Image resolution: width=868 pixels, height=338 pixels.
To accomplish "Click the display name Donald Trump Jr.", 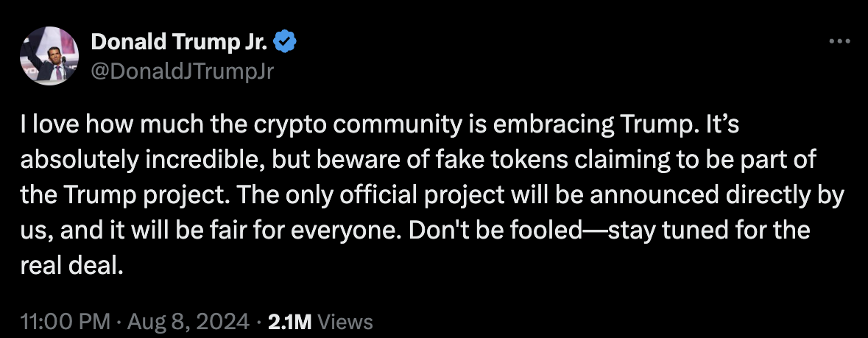I will 180,43.
